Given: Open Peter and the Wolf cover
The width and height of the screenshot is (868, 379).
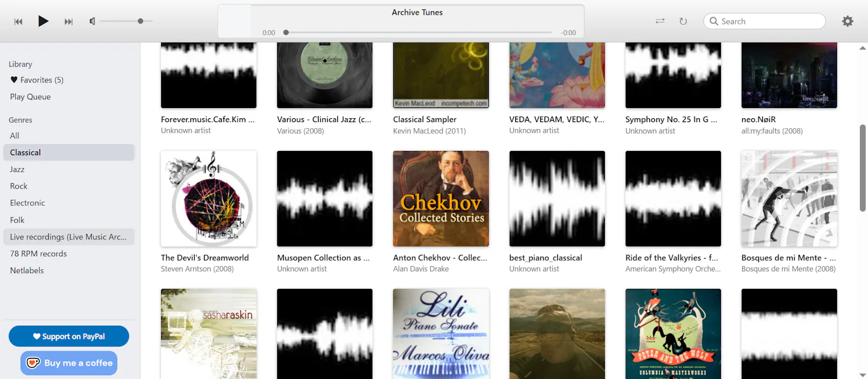Looking at the screenshot, I should coord(673,334).
